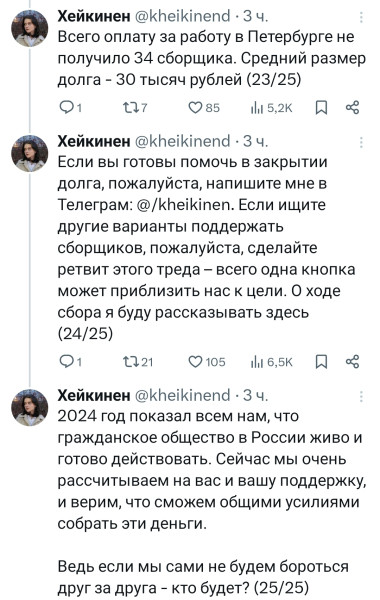Retweet the tweet with 21 retweets
380x600 pixels.
pyautogui.click(x=138, y=362)
